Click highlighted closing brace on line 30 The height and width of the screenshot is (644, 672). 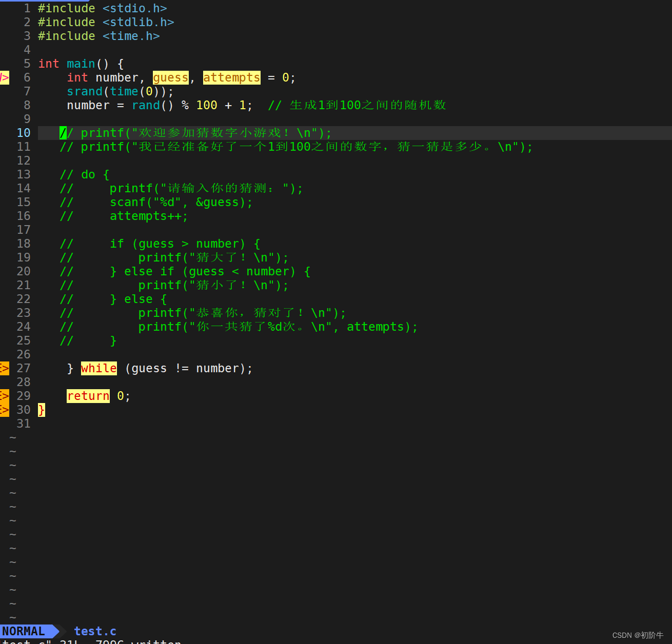pos(42,410)
